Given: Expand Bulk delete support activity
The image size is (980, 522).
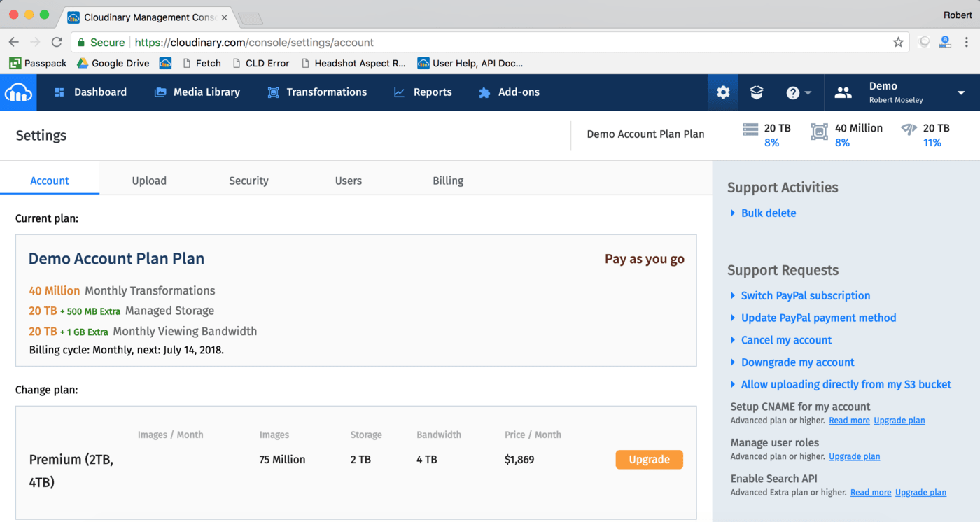Looking at the screenshot, I should [x=768, y=213].
